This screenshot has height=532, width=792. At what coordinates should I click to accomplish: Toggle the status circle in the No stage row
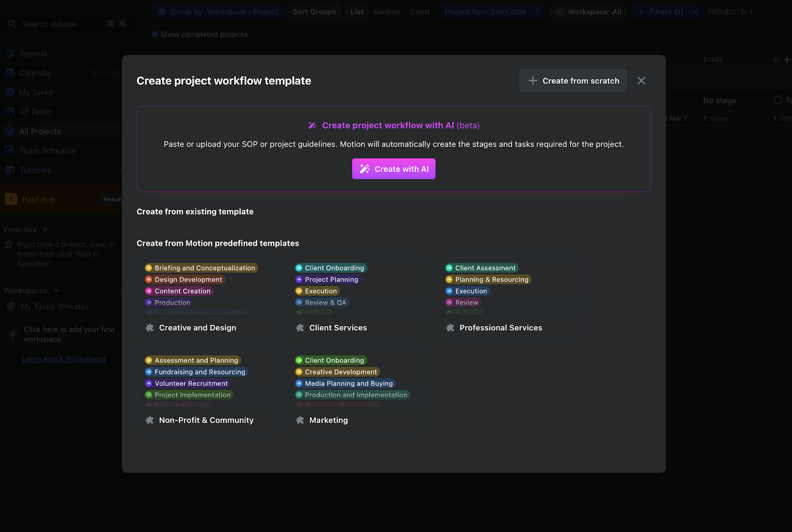pyautogui.click(x=778, y=100)
